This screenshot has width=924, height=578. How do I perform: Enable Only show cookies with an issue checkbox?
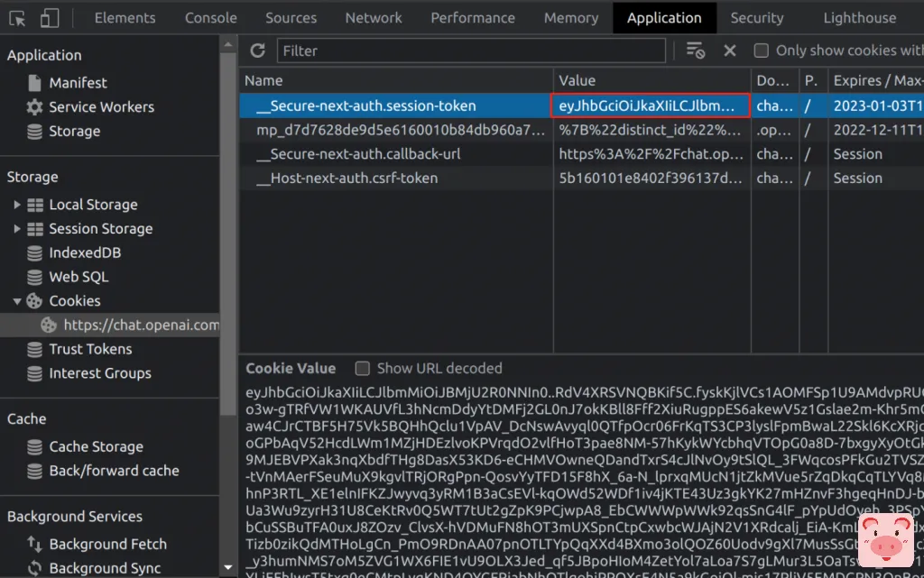[762, 50]
